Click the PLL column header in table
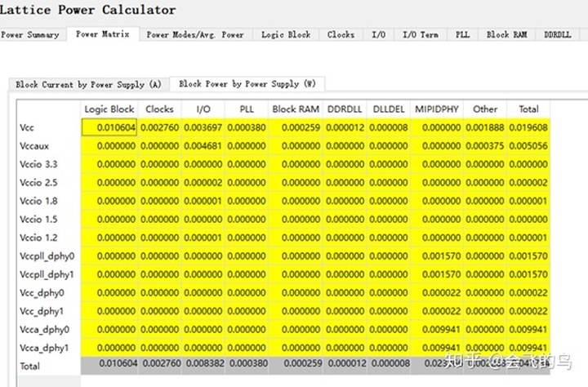Image resolution: width=588 pixels, height=387 pixels. (247, 109)
